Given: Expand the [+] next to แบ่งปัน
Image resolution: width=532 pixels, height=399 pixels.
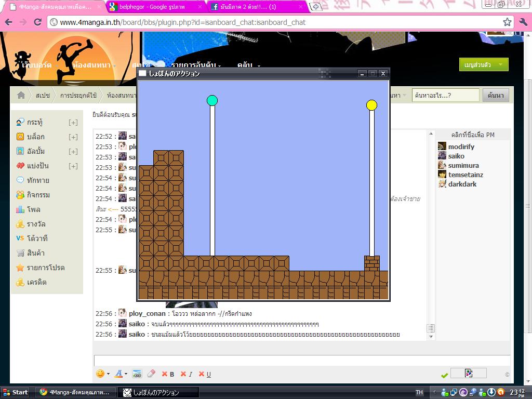Looking at the screenshot, I should pos(73,166).
